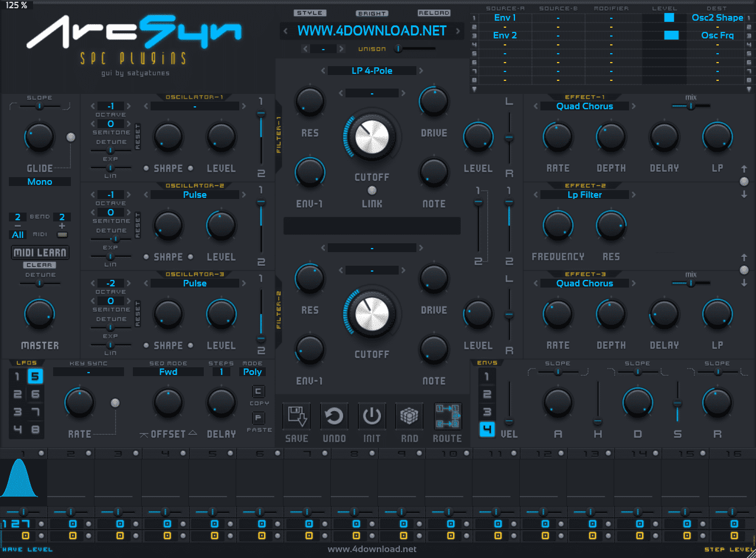The height and width of the screenshot is (558, 756).
Task: Click the CLEAR button under MIDI Learn
Action: point(40,265)
